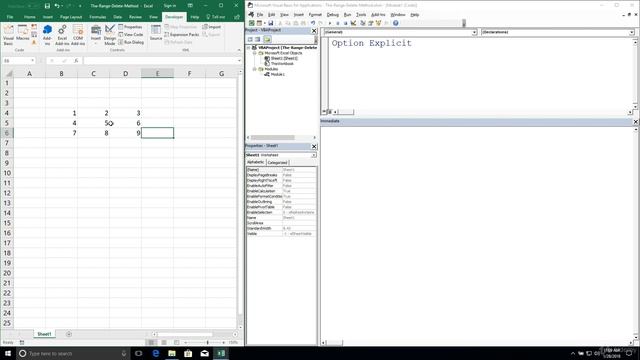
Task: Open COM Add-ins dialog
Action: [78, 34]
